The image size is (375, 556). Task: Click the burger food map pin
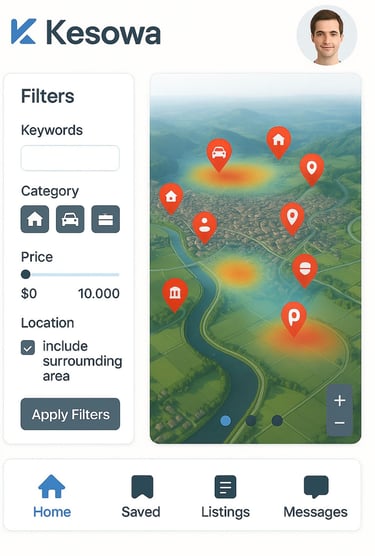[305, 270]
